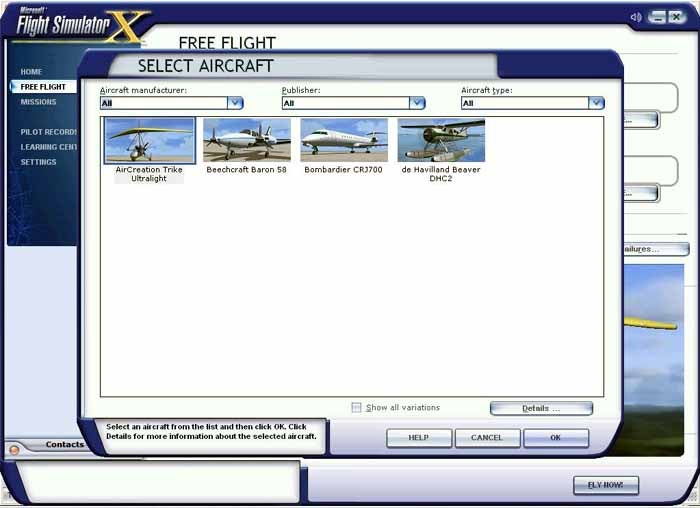Open the LEARNING CENTER menu item
This screenshot has width=700, height=508.
click(48, 147)
